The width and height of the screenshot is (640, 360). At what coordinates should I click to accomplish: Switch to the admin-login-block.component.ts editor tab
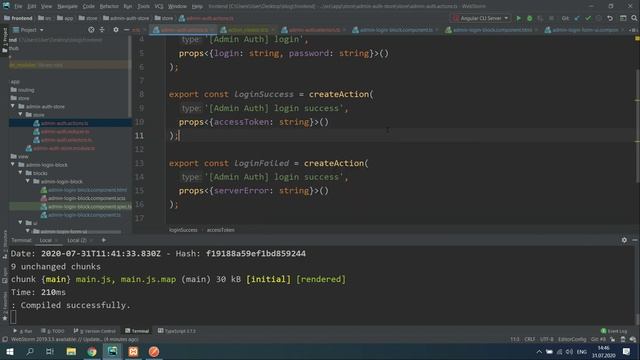[x=395, y=30]
